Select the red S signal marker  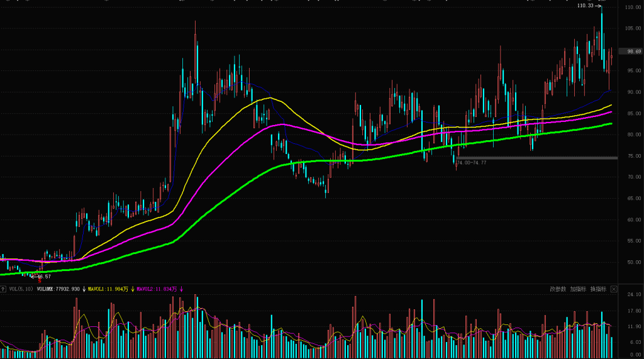tap(40, 282)
